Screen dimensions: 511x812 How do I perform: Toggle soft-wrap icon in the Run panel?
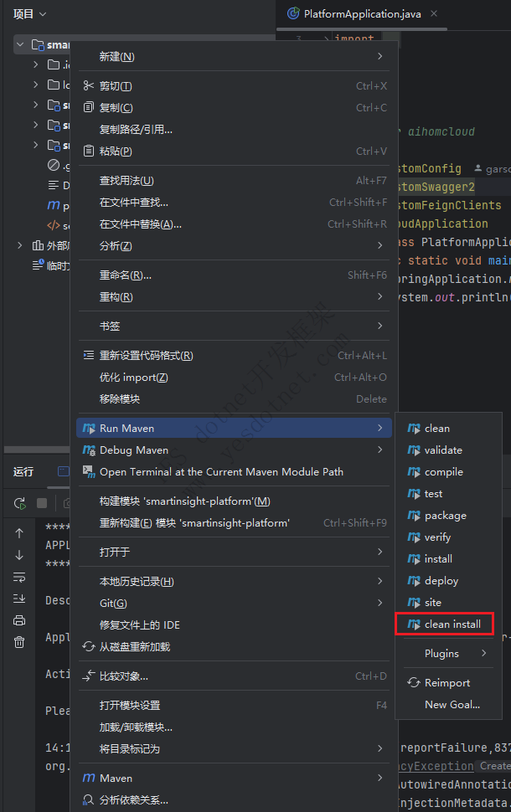19,577
